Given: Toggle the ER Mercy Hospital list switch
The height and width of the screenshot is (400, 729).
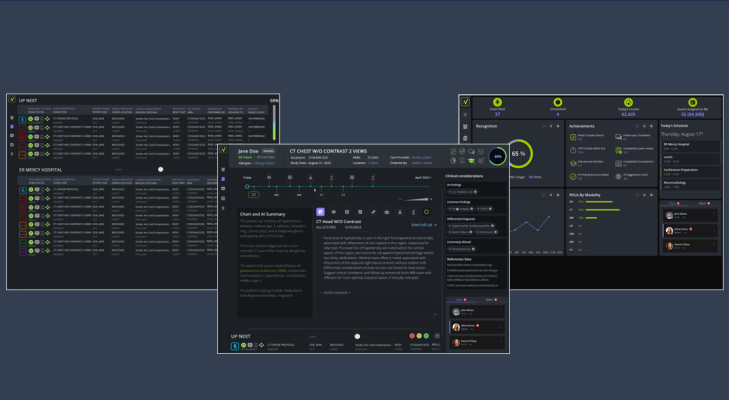Looking at the screenshot, I should [160, 170].
